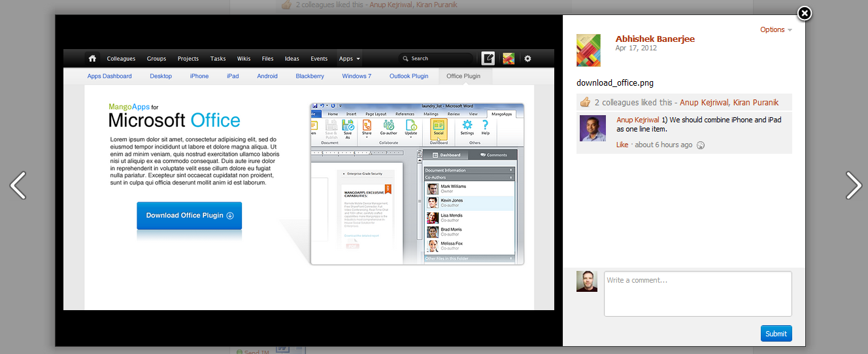Open the Groups menu item

pyautogui.click(x=156, y=59)
